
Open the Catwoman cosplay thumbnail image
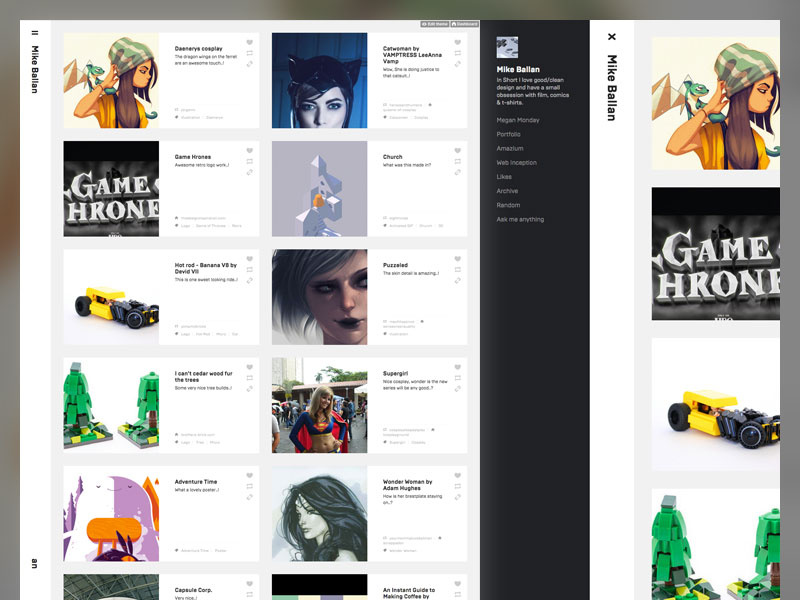pos(319,80)
